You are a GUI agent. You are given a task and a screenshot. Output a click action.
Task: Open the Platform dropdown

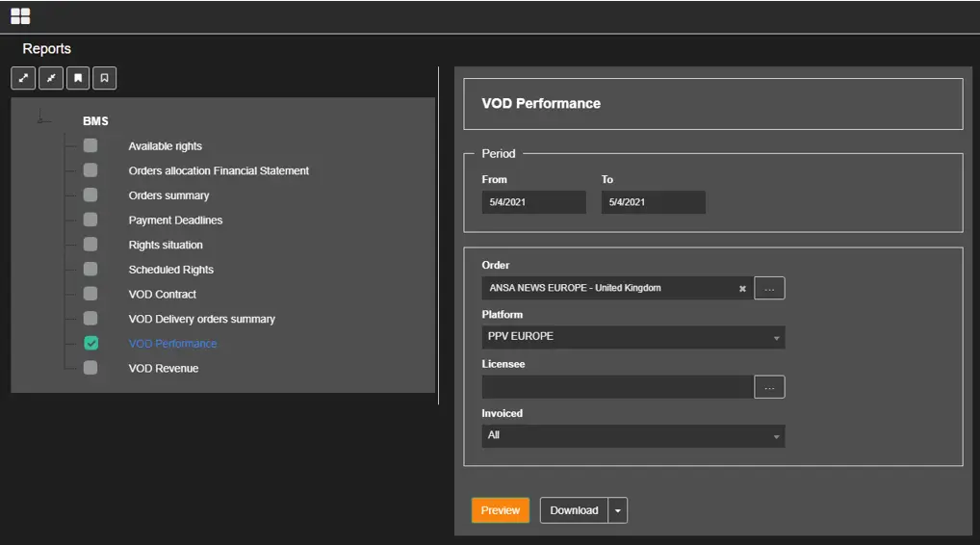point(633,337)
